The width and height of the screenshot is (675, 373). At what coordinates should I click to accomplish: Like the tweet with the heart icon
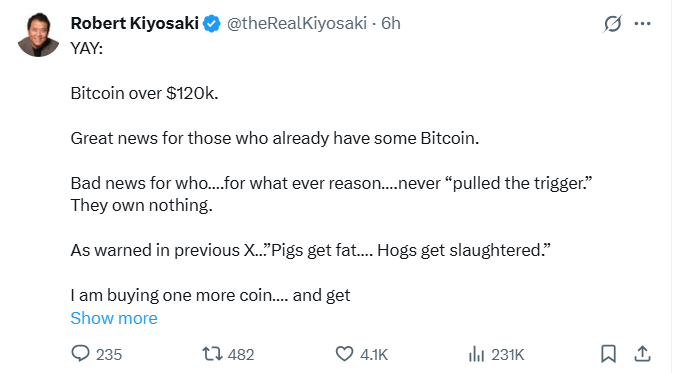344,354
